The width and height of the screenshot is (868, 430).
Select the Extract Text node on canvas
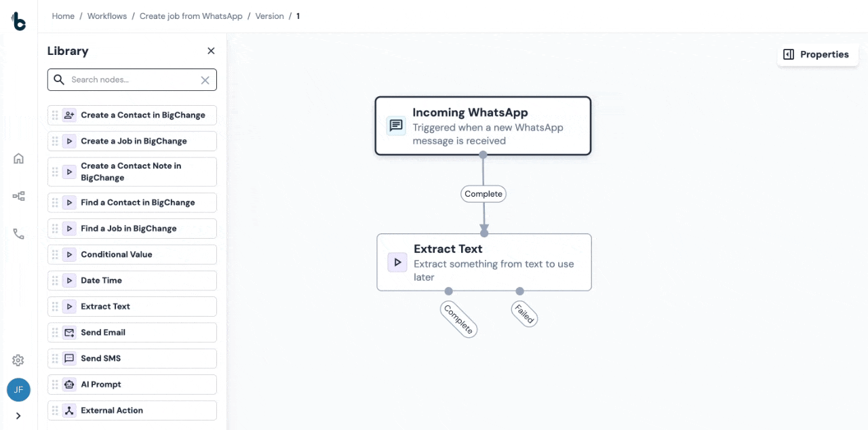tap(484, 262)
